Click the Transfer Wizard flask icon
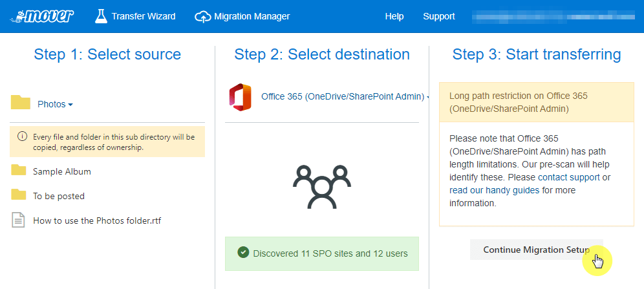The width and height of the screenshot is (644, 289). [101, 16]
